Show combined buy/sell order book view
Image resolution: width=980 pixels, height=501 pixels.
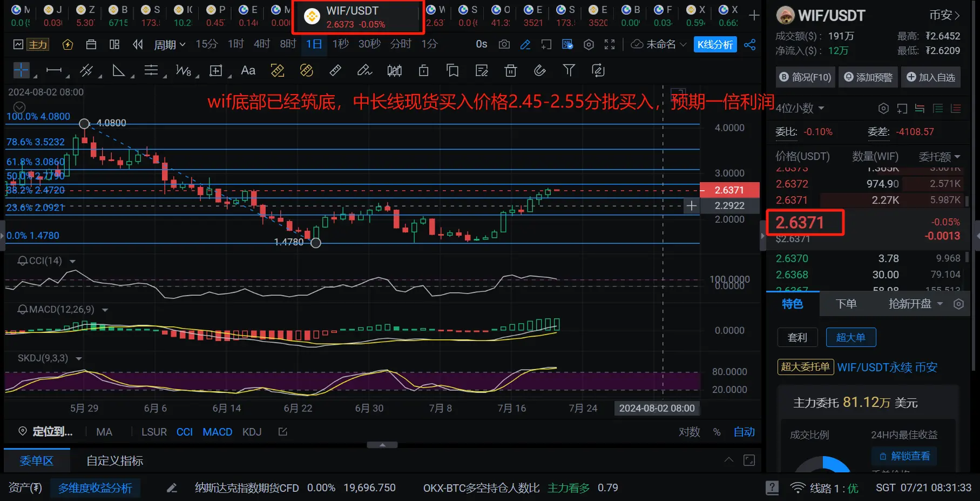(x=920, y=109)
